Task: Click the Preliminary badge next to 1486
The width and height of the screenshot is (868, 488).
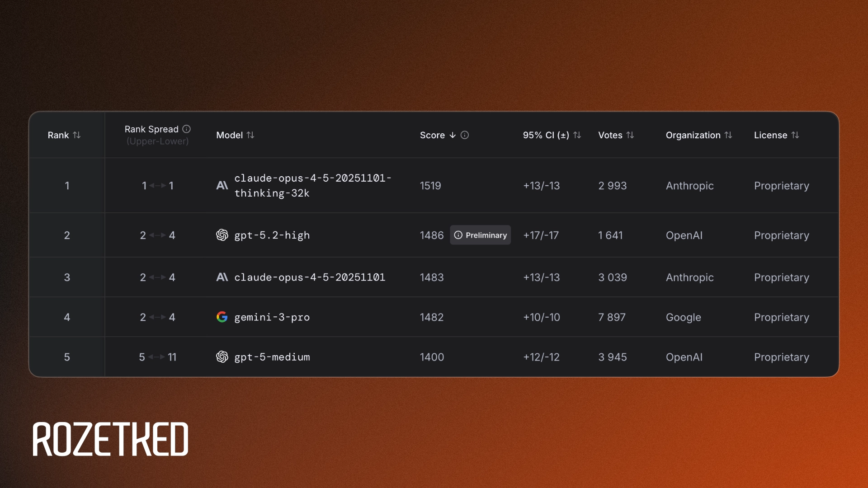Action: (x=480, y=235)
